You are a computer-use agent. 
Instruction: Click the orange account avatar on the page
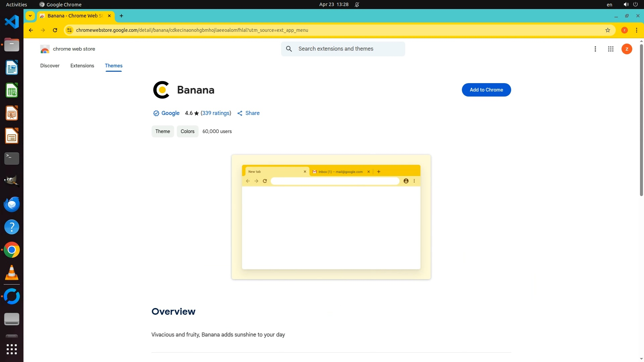(627, 49)
